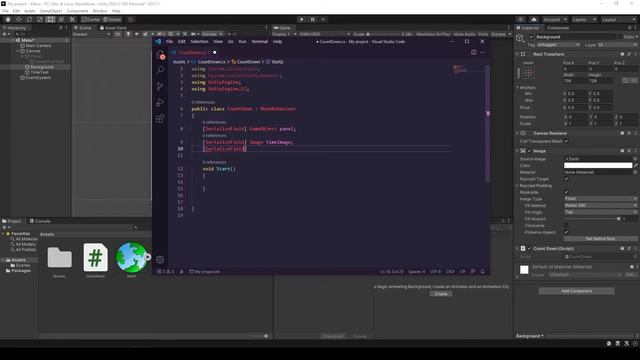Switch to the Asset Store tab
Viewport: 640px width, 360px height.
[113, 28]
